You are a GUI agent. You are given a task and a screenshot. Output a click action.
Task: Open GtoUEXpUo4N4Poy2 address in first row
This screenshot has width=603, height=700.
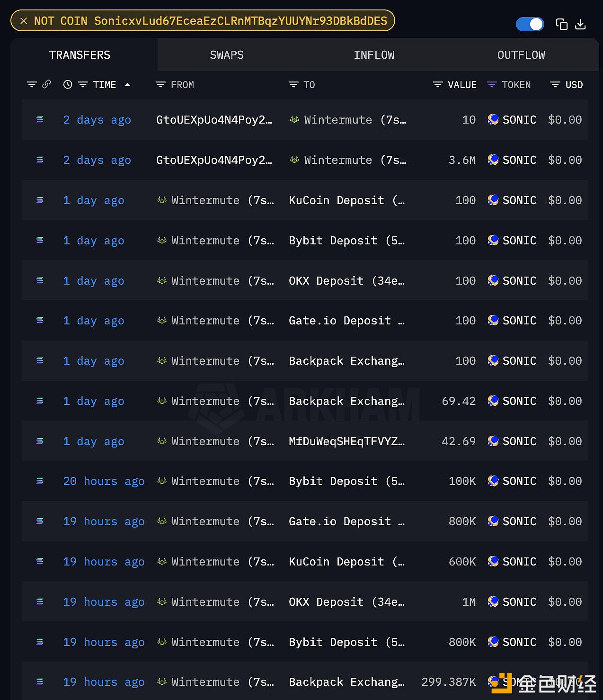[x=214, y=120]
